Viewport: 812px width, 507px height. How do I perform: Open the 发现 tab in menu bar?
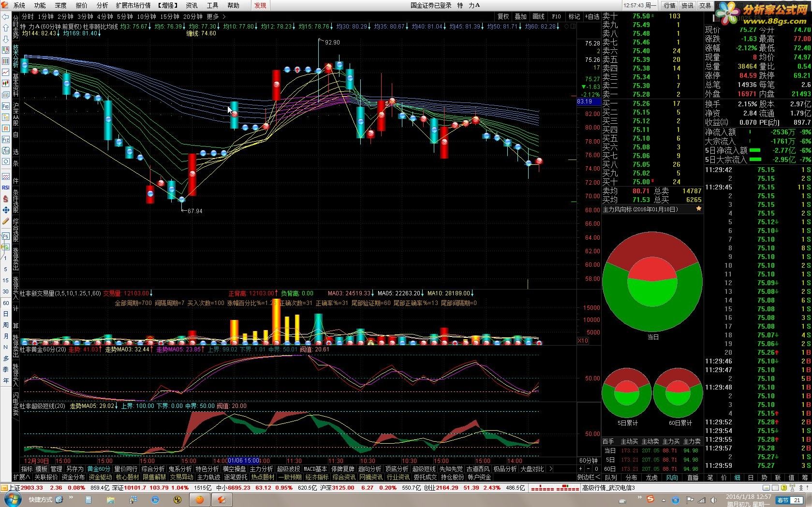click(260, 5)
